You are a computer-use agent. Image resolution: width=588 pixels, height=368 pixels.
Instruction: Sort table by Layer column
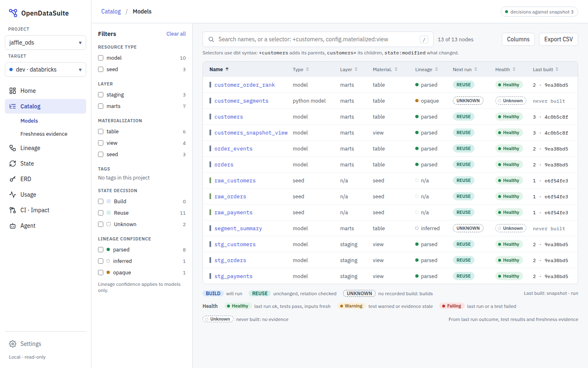(349, 70)
